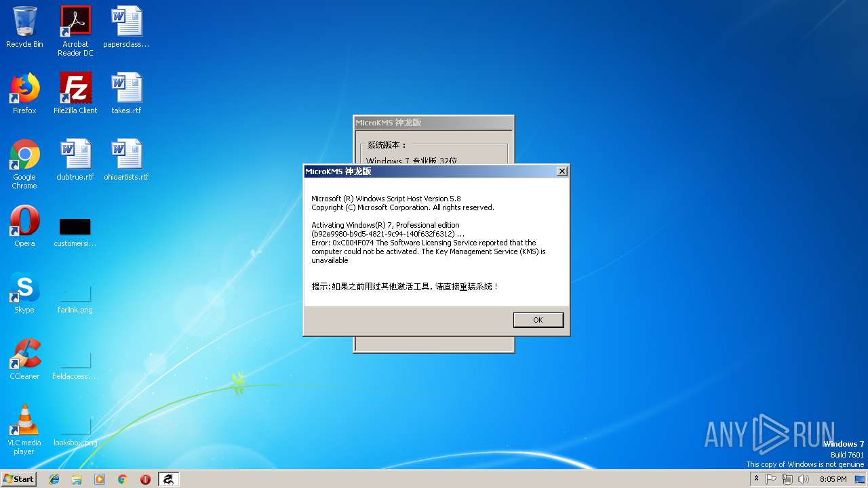Open the Windows Start menu
The image size is (868, 488).
point(19,479)
